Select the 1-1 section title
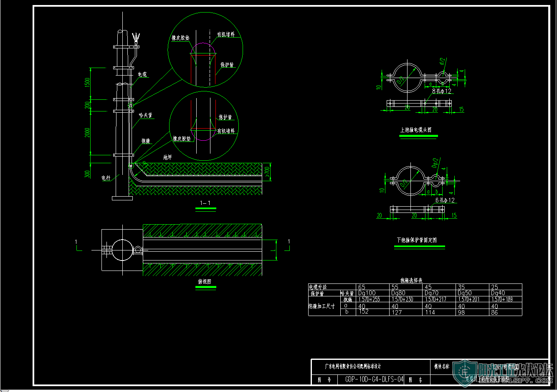 click(x=205, y=203)
